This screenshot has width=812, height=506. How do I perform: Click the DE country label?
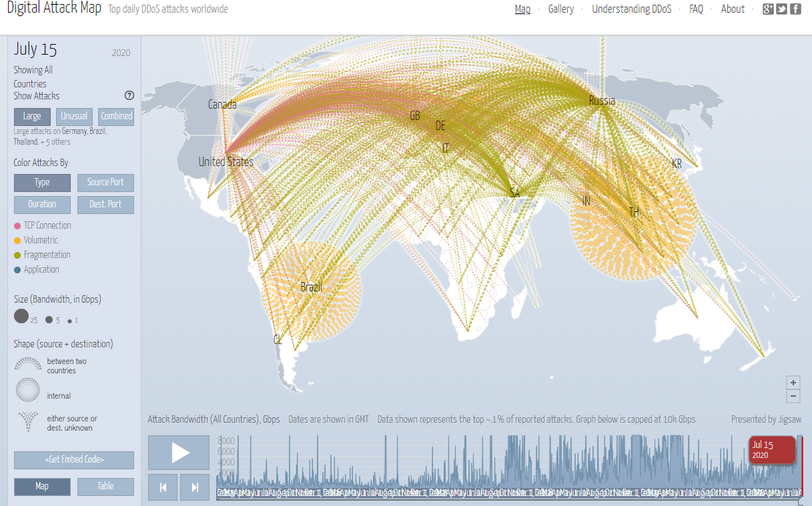(x=441, y=126)
